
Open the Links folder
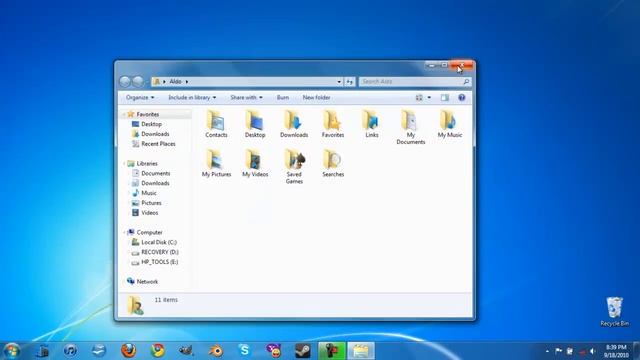pyautogui.click(x=371, y=124)
